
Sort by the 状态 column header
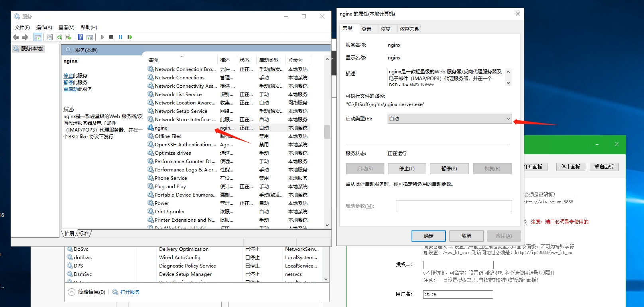(x=247, y=60)
